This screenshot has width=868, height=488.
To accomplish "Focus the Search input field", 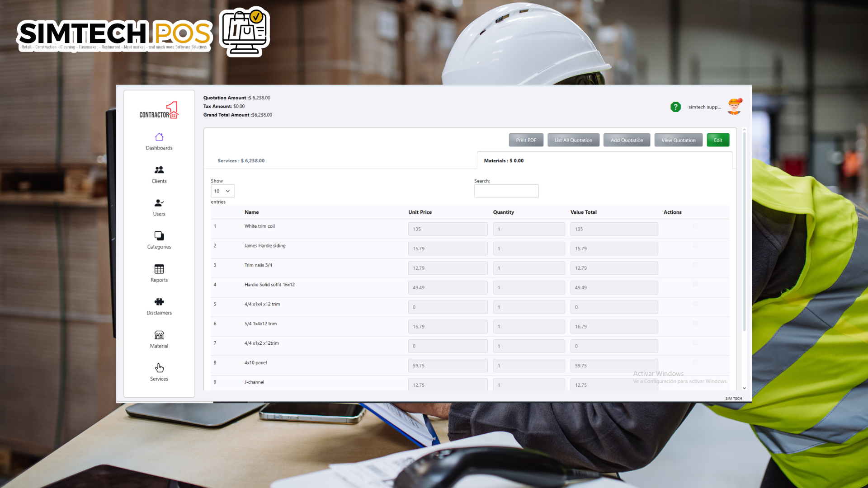I will coord(506,191).
